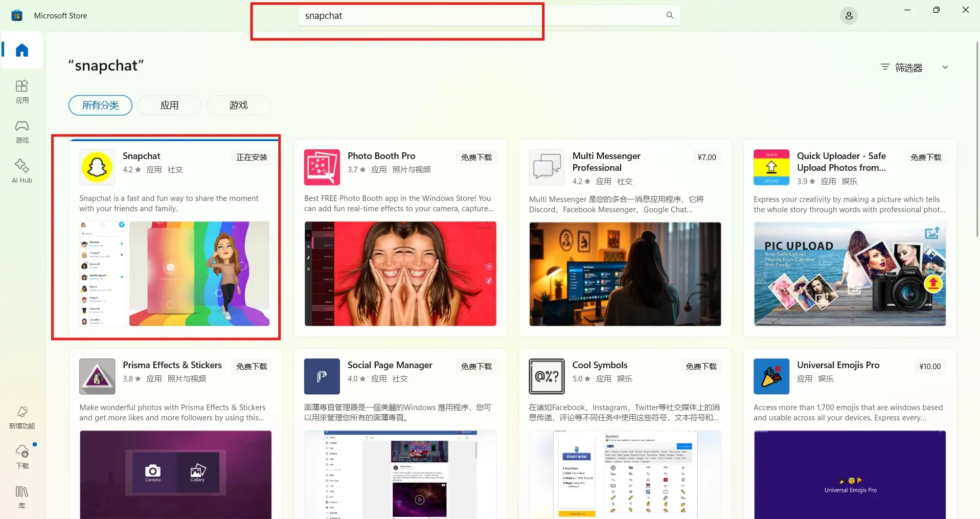This screenshot has width=980, height=519.
Task: Open 新增功能 in the sidebar
Action: click(x=22, y=417)
